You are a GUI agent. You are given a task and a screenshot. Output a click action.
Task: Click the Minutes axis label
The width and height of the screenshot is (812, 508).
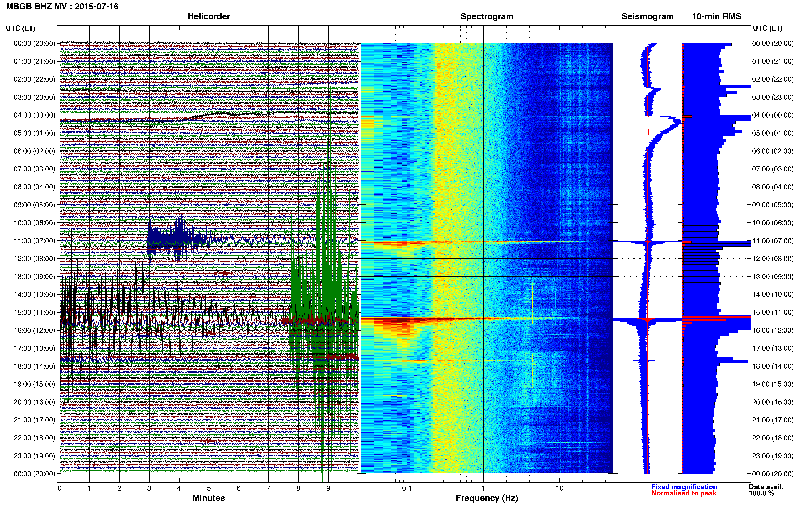pyautogui.click(x=209, y=498)
